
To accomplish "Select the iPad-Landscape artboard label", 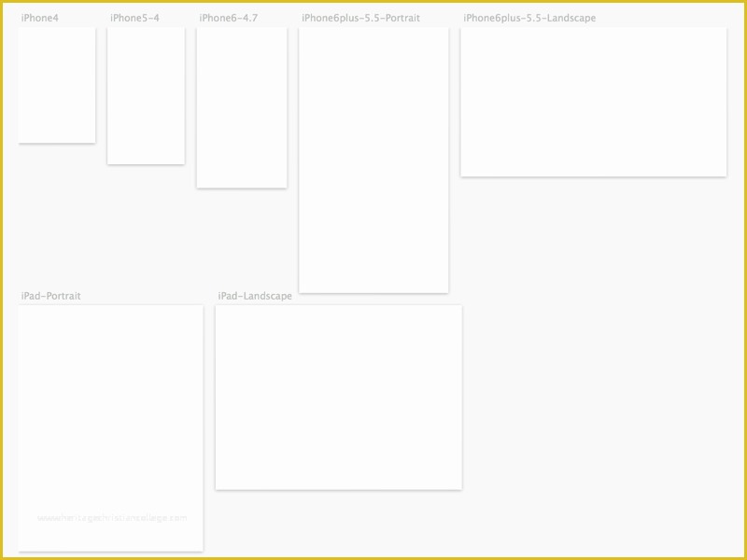I will point(255,296).
